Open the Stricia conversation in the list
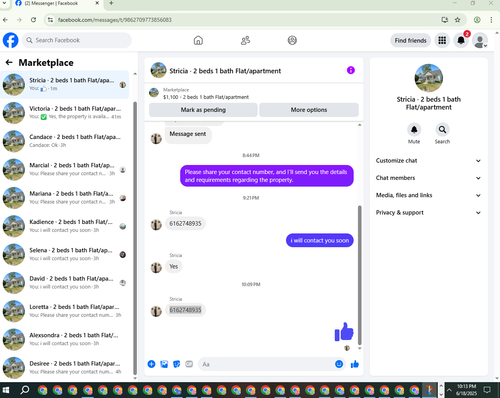Image resolution: width=500 pixels, height=398 pixels. click(65, 85)
